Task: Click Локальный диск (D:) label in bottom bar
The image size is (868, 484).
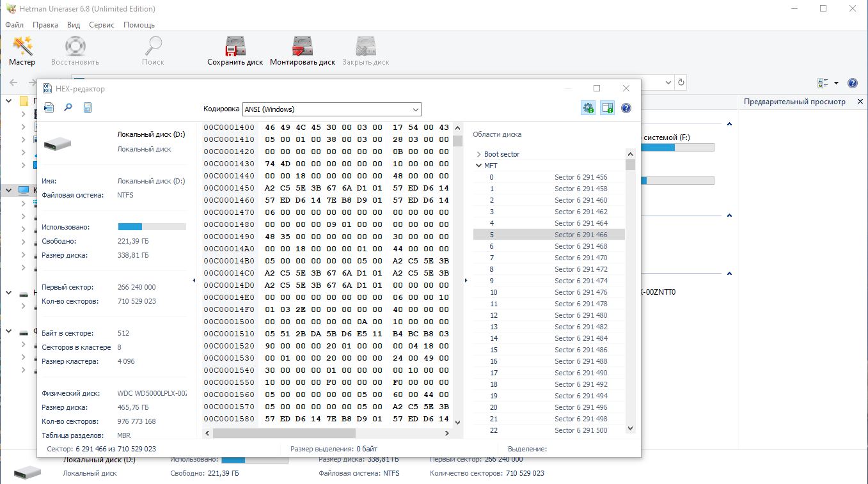Action: [99, 460]
